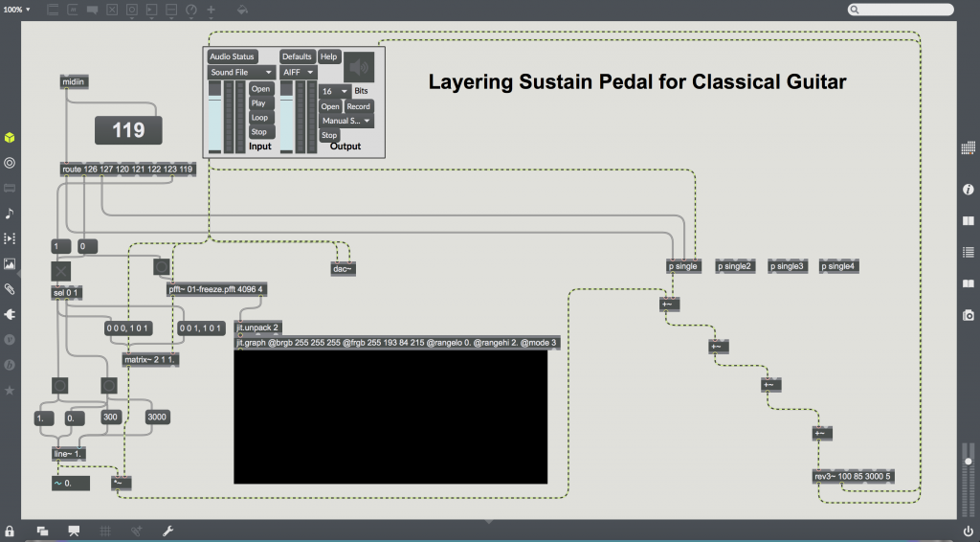Screen dimensions: 980x542
Task: Expand the AIFF file format dropdown
Action: pos(298,72)
